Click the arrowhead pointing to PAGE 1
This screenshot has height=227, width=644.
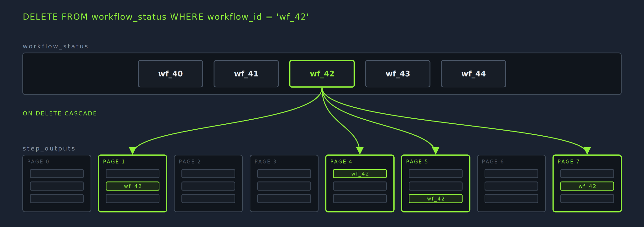point(133,151)
